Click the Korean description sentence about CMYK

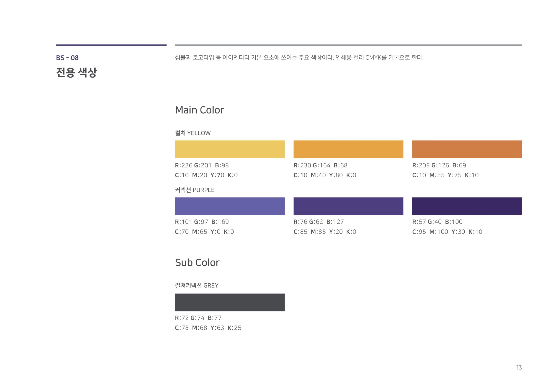pos(299,57)
